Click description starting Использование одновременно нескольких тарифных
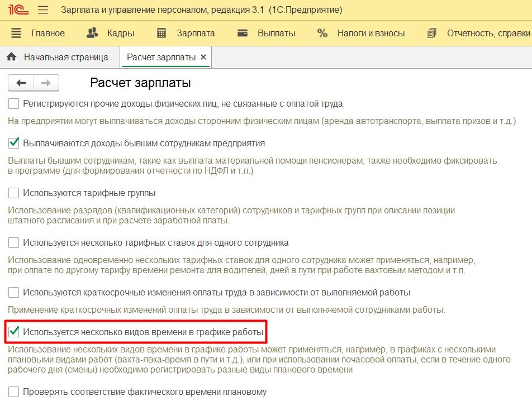 click(x=241, y=265)
